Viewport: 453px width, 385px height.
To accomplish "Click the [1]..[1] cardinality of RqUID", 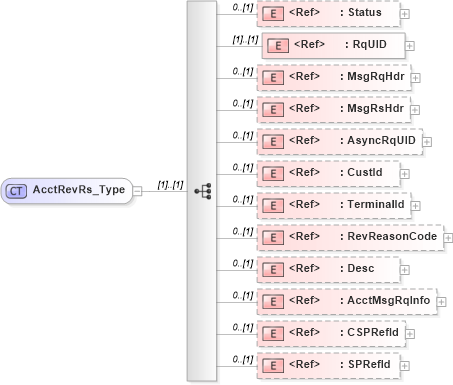I will click(245, 40).
